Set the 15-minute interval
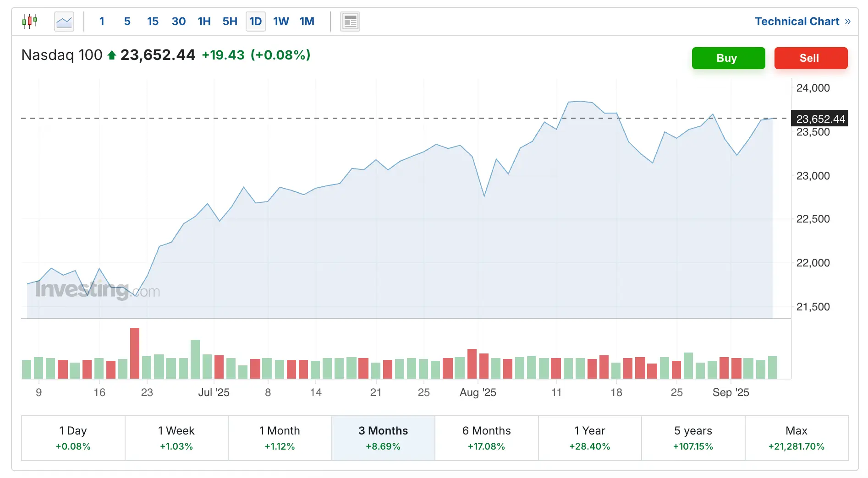This screenshot has width=868, height=478. [x=153, y=22]
